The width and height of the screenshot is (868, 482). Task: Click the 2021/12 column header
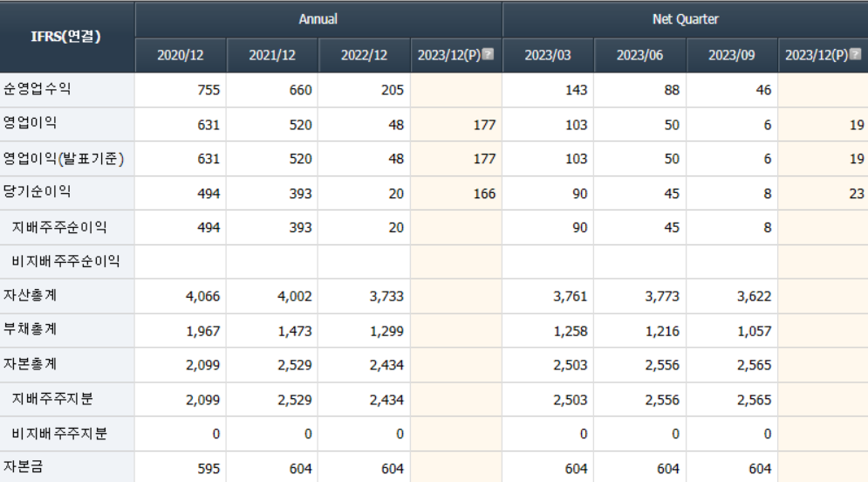click(x=272, y=55)
